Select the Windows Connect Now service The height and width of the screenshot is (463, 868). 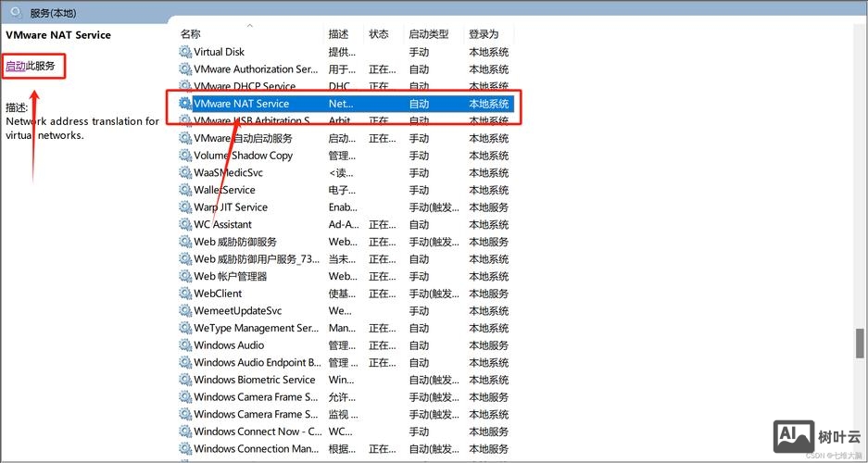(x=257, y=432)
